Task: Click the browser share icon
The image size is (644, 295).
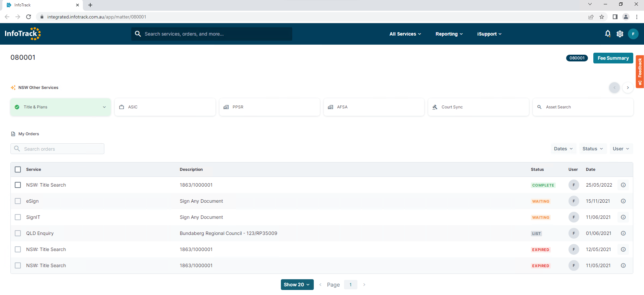Action: coord(591,17)
